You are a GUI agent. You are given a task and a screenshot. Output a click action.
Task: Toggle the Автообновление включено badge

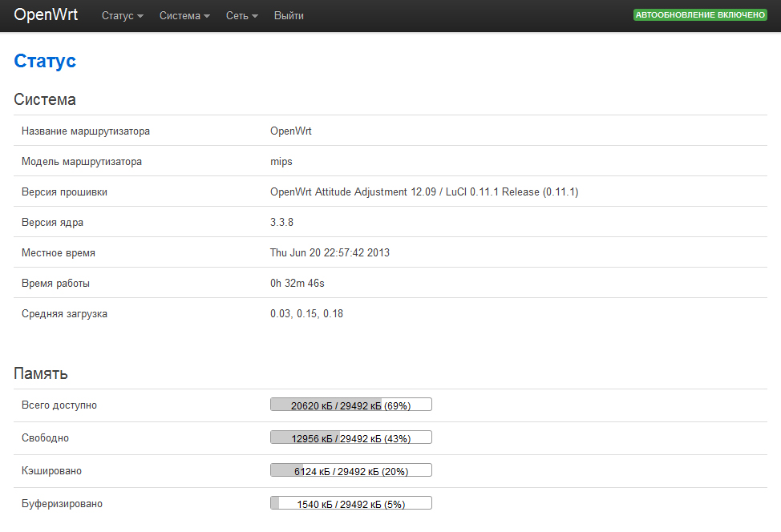pos(701,15)
